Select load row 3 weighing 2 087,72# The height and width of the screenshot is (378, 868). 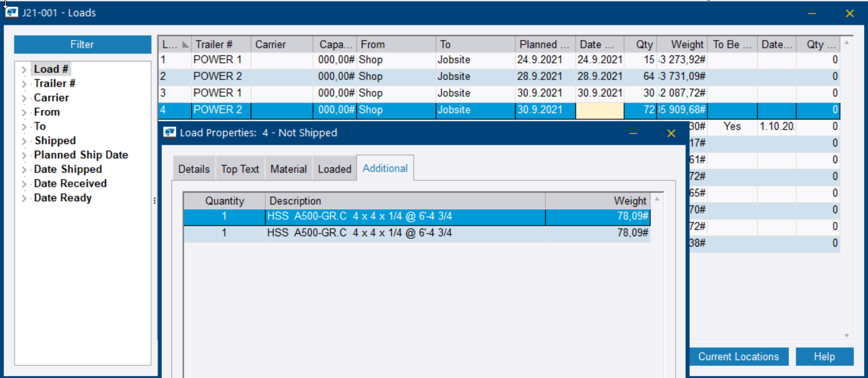coord(498,93)
